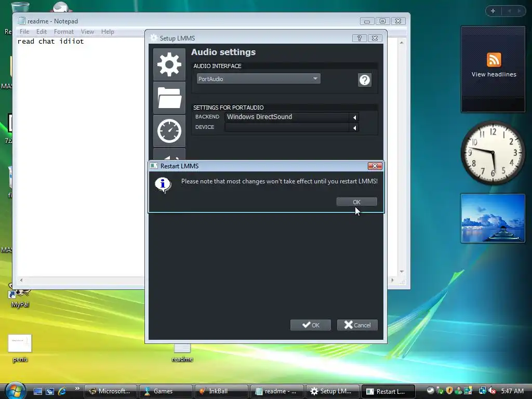This screenshot has height=399, width=532.
Task: Open the PortAudio audio interface dropdown
Action: click(x=259, y=79)
